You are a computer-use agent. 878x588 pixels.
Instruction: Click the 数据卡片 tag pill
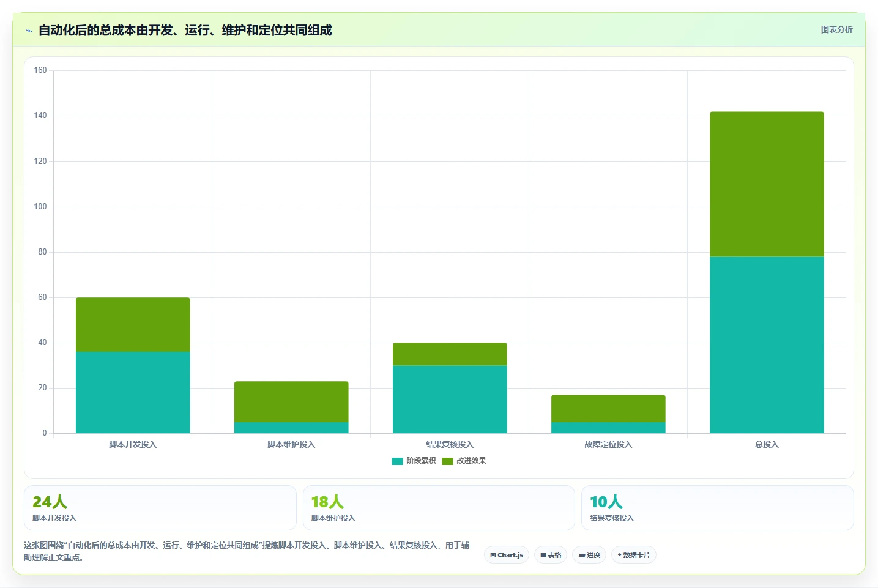click(634, 555)
